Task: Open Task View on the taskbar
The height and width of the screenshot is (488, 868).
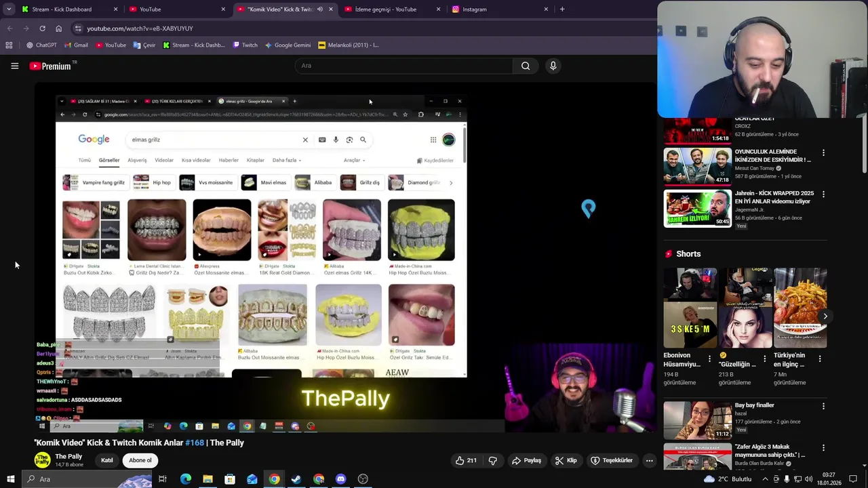Action: pyautogui.click(x=163, y=479)
